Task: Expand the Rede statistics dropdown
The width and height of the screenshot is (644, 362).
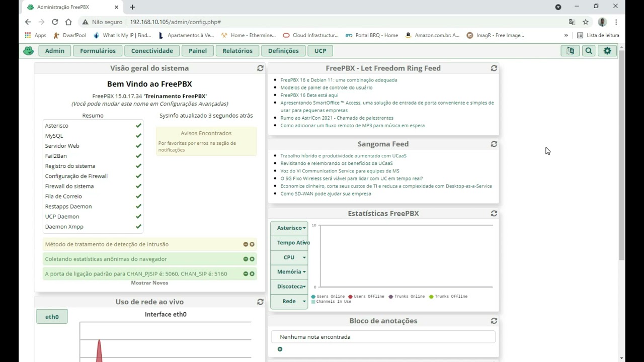Action: tap(289, 301)
